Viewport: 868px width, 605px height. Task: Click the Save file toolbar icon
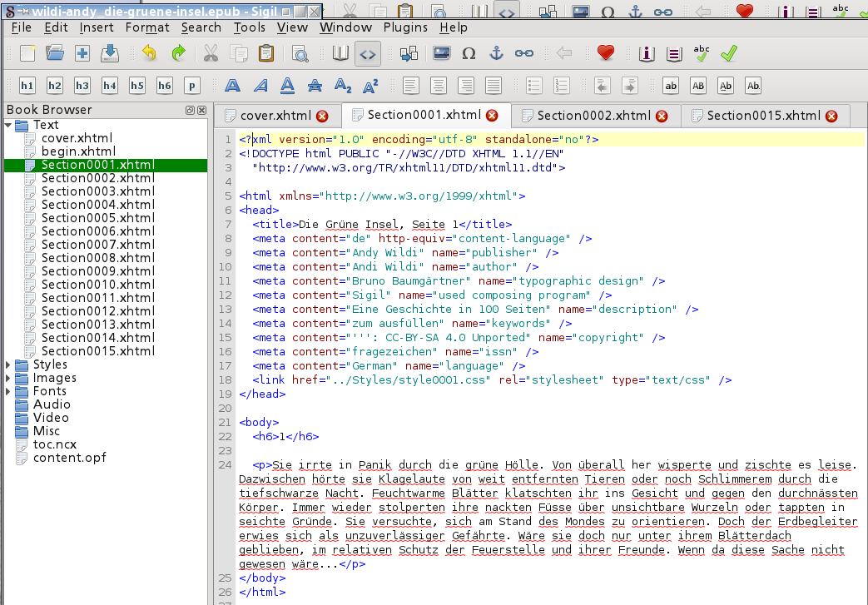click(110, 54)
